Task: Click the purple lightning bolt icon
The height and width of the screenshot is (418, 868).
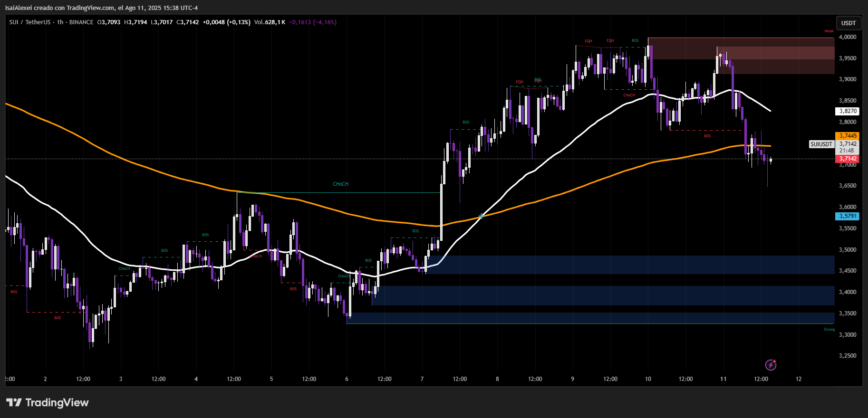Action: click(x=771, y=365)
